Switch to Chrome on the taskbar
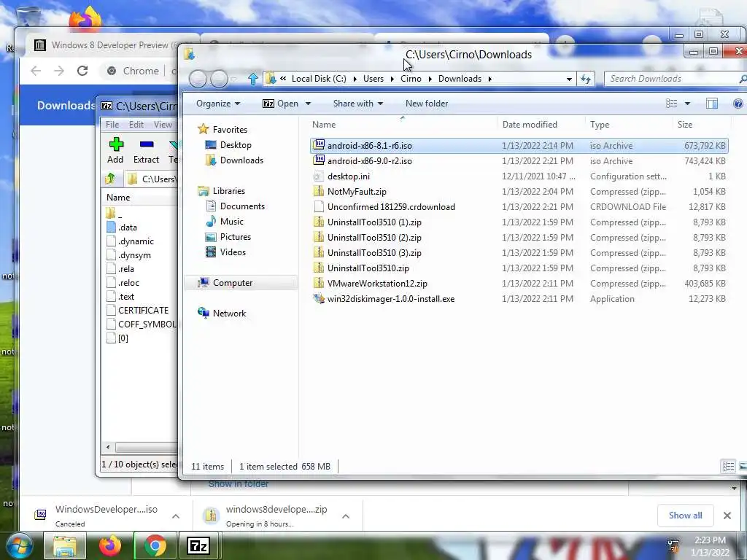The height and width of the screenshot is (560, 747). [155, 545]
